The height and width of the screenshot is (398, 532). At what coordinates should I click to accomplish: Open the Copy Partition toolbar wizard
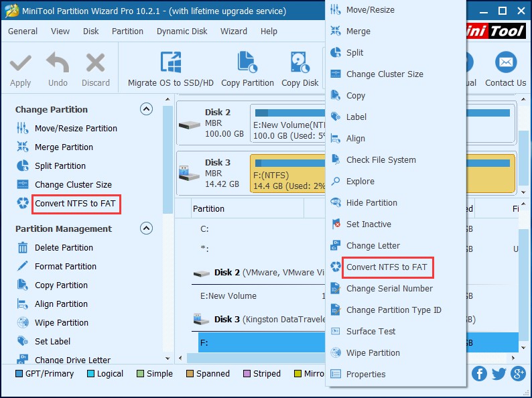pos(247,70)
